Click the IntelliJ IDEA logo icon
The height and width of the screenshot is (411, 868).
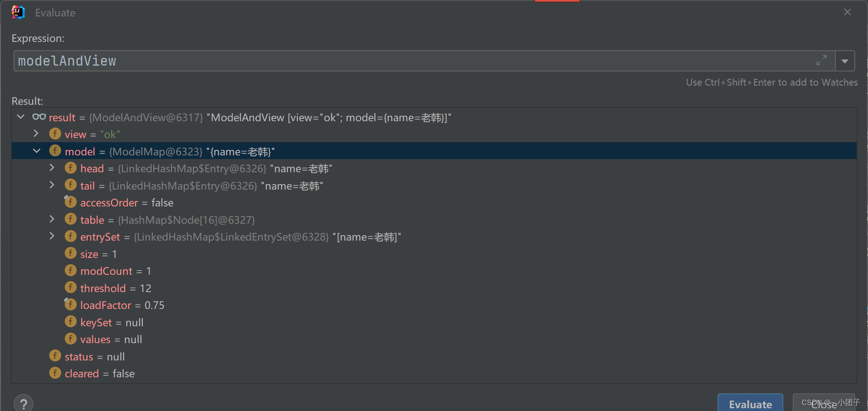coord(18,12)
